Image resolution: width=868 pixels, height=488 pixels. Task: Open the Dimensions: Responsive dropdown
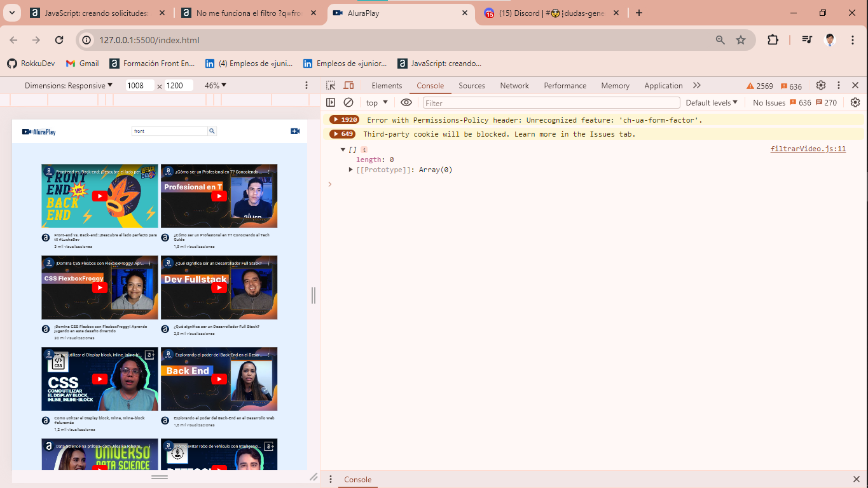coord(69,85)
